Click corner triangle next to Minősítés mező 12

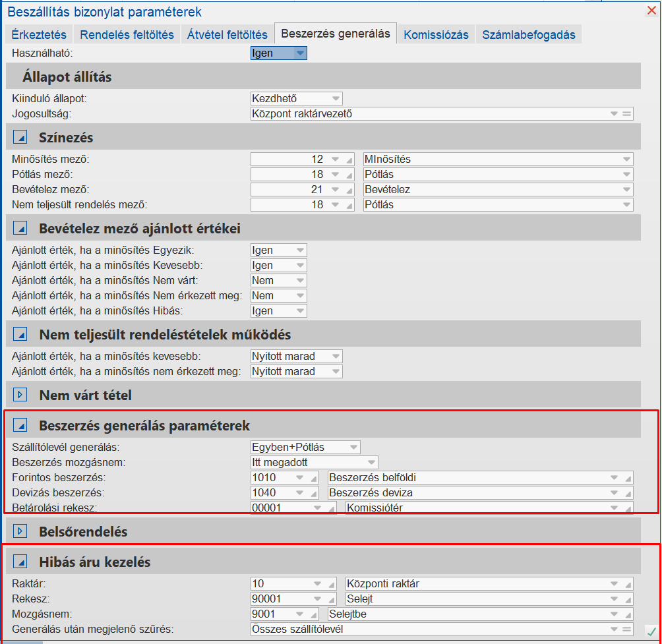[349, 160]
